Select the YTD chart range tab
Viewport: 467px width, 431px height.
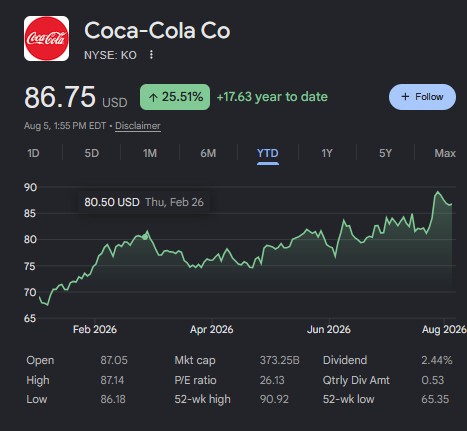coord(268,154)
